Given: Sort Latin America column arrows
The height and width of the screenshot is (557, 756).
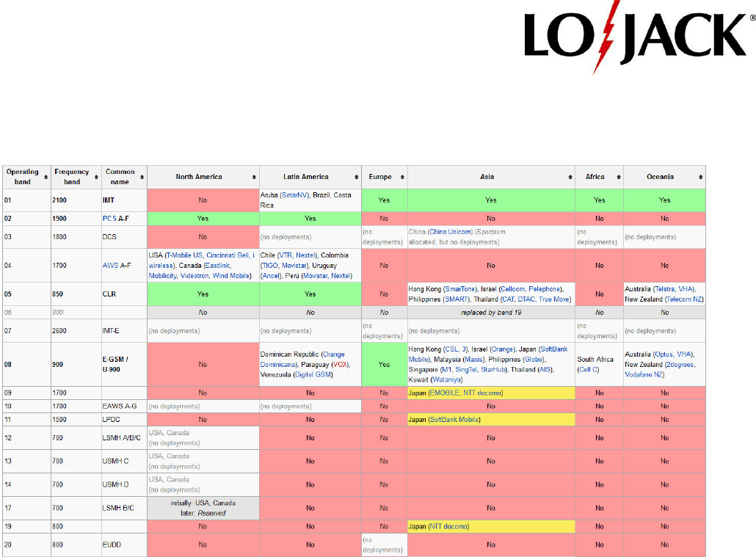Looking at the screenshot, I should pyautogui.click(x=356, y=177).
